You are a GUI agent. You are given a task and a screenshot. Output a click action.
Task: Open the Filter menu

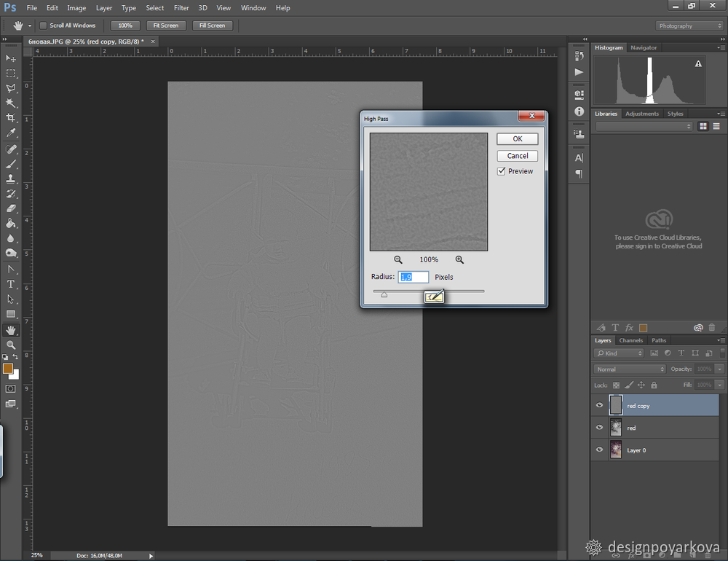pyautogui.click(x=181, y=8)
